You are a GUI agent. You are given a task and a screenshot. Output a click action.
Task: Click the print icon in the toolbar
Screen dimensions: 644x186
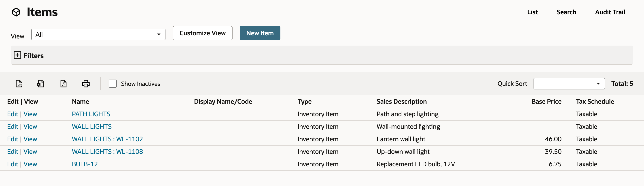(86, 84)
